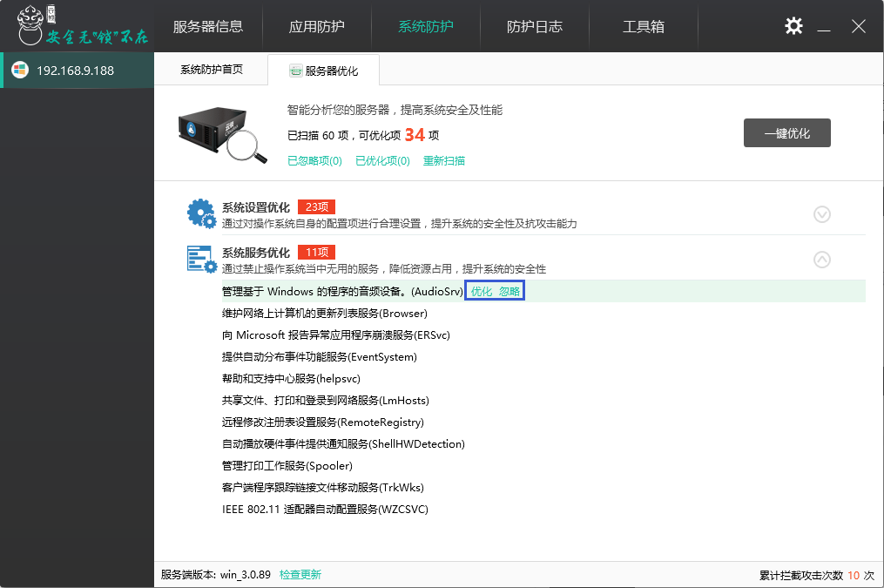Click the 重新扫描 link
The width and height of the screenshot is (884, 588).
point(443,160)
